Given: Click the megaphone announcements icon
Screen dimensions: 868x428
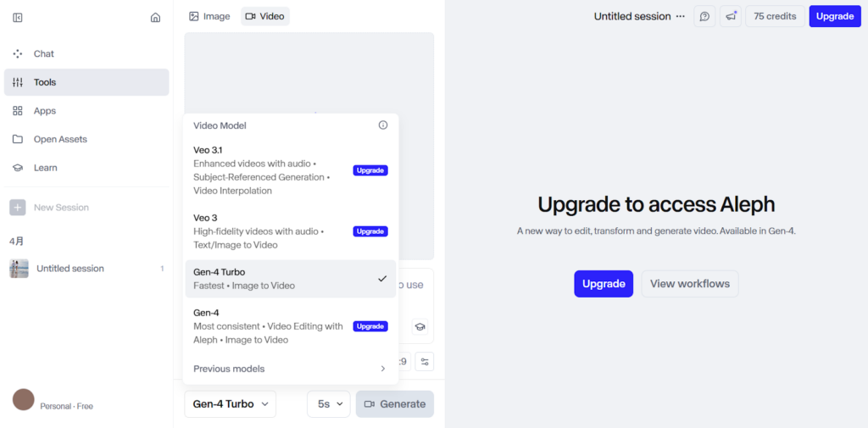Looking at the screenshot, I should click(x=731, y=16).
